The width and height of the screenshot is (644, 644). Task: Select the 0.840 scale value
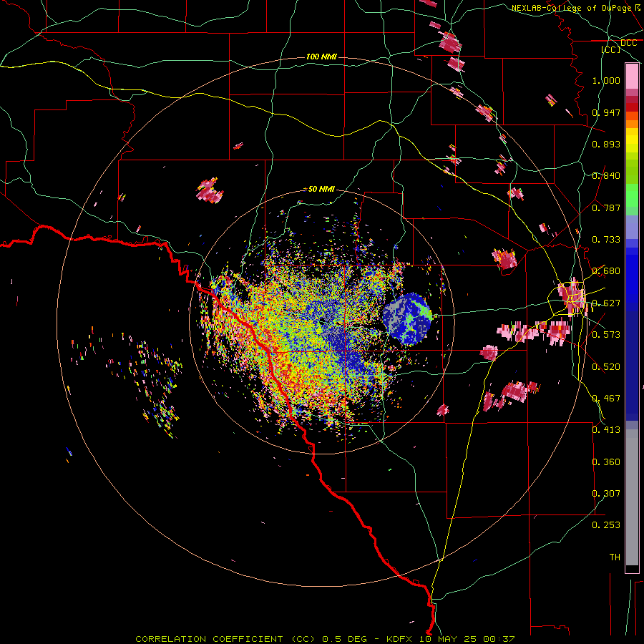point(606,176)
